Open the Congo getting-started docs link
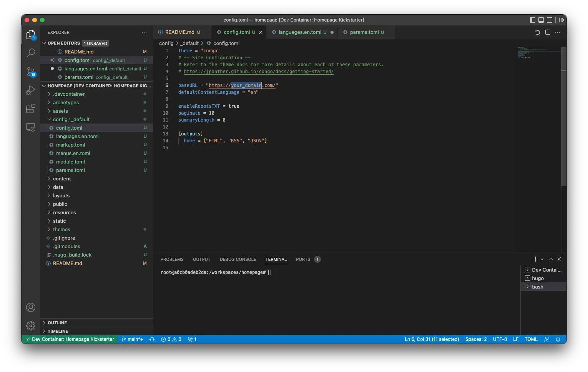The height and width of the screenshot is (372, 588). click(x=258, y=72)
